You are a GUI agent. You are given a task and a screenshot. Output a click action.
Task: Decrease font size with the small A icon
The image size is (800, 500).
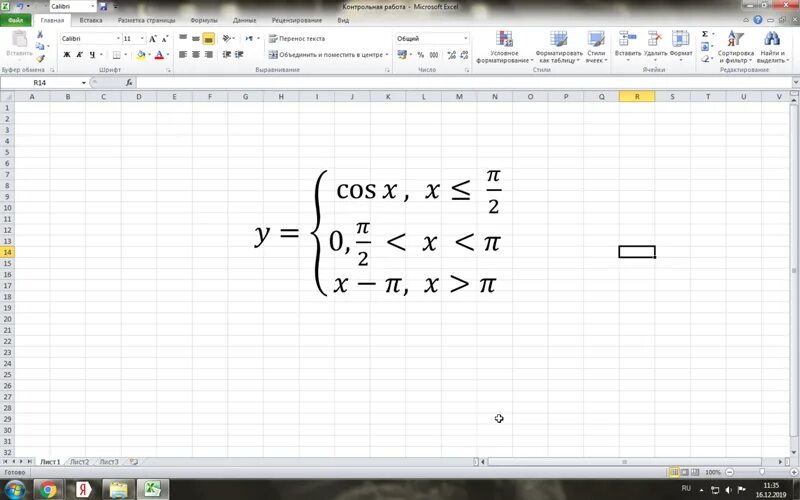(165, 39)
